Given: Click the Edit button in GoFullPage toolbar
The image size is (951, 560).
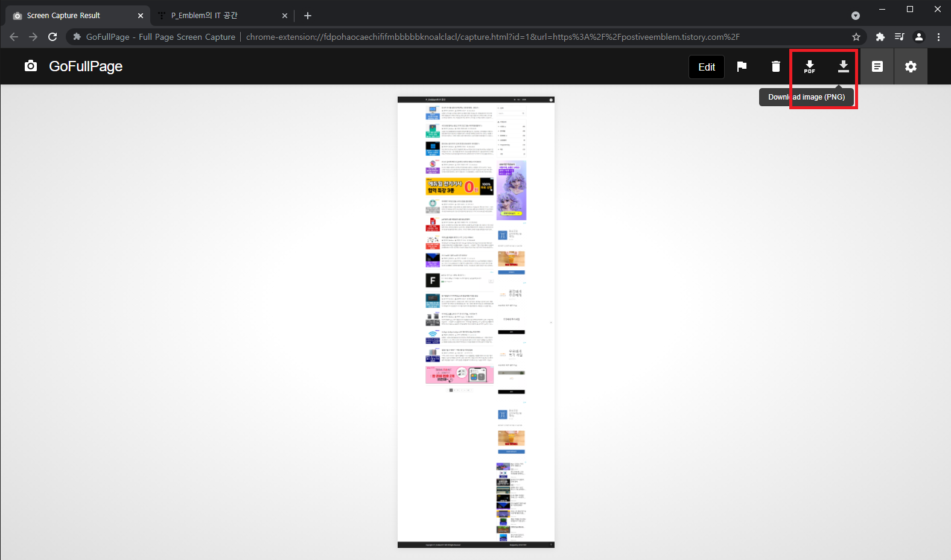Looking at the screenshot, I should click(706, 67).
